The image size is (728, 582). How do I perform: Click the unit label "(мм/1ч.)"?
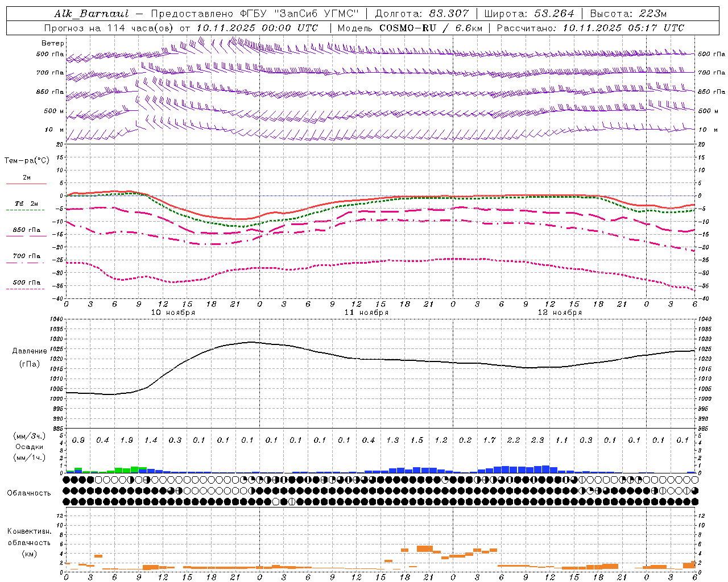30,458
